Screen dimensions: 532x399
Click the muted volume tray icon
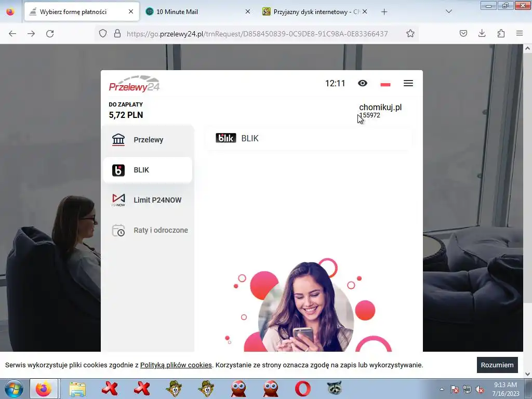[x=480, y=389]
